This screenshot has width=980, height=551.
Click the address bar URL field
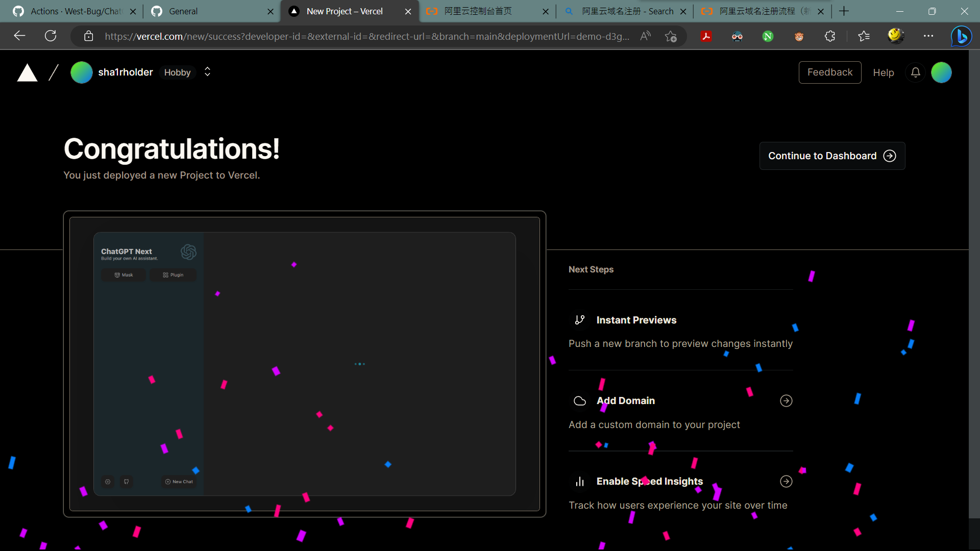tap(366, 36)
